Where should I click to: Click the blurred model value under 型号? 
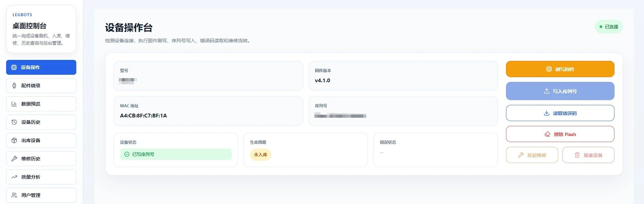[x=128, y=81]
